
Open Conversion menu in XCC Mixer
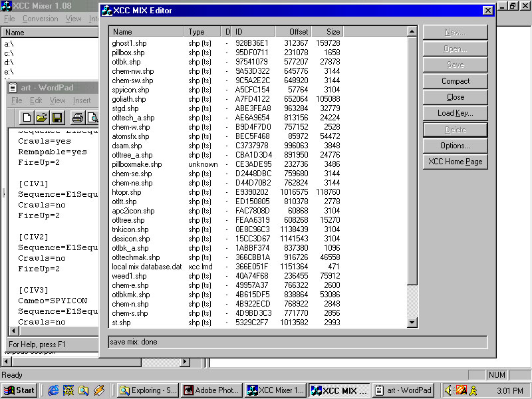pos(41,19)
